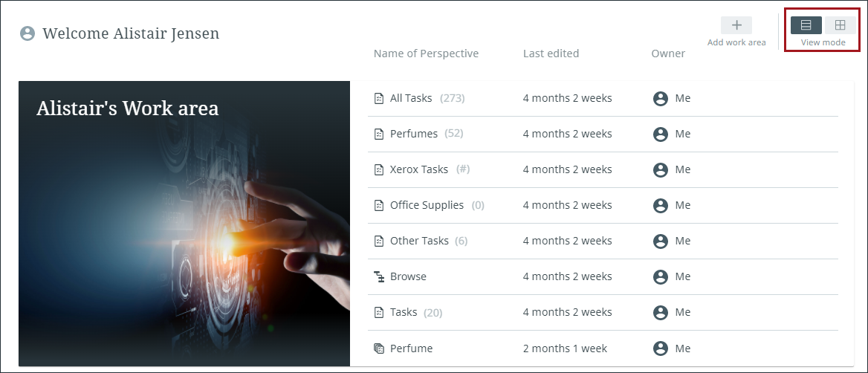
Task: Switch to list view mode
Action: [806, 25]
